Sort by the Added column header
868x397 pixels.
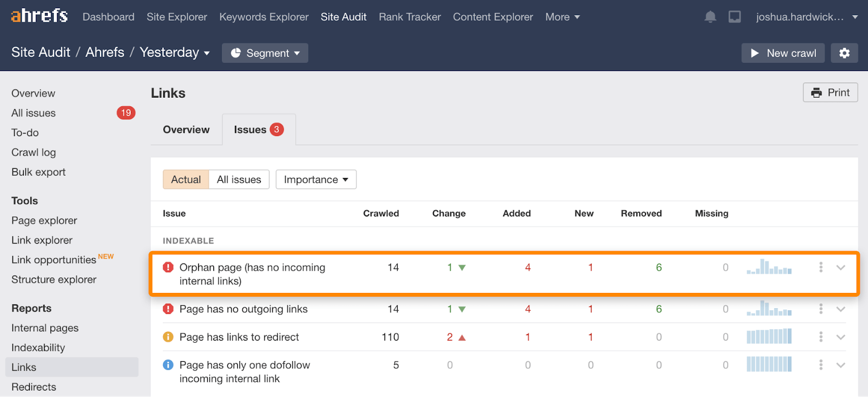516,213
